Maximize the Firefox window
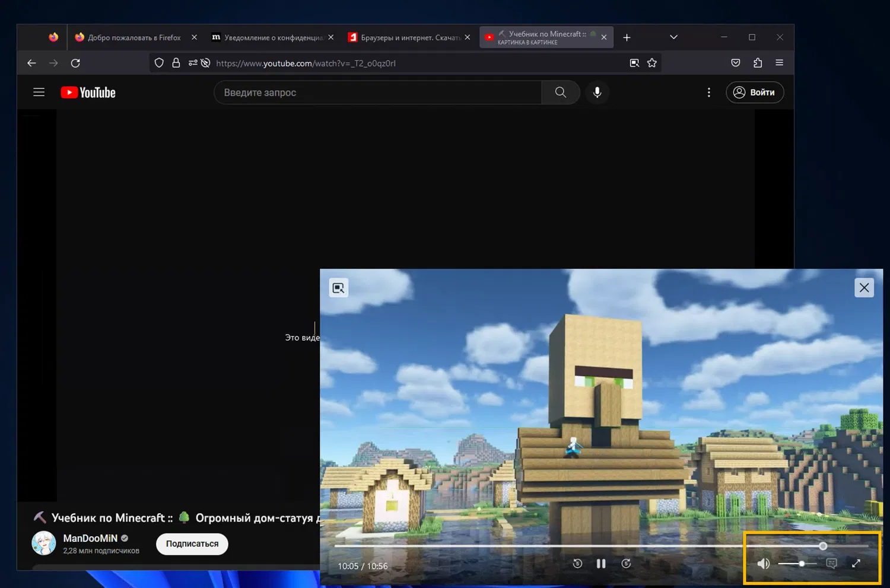890x588 pixels. 752,37
